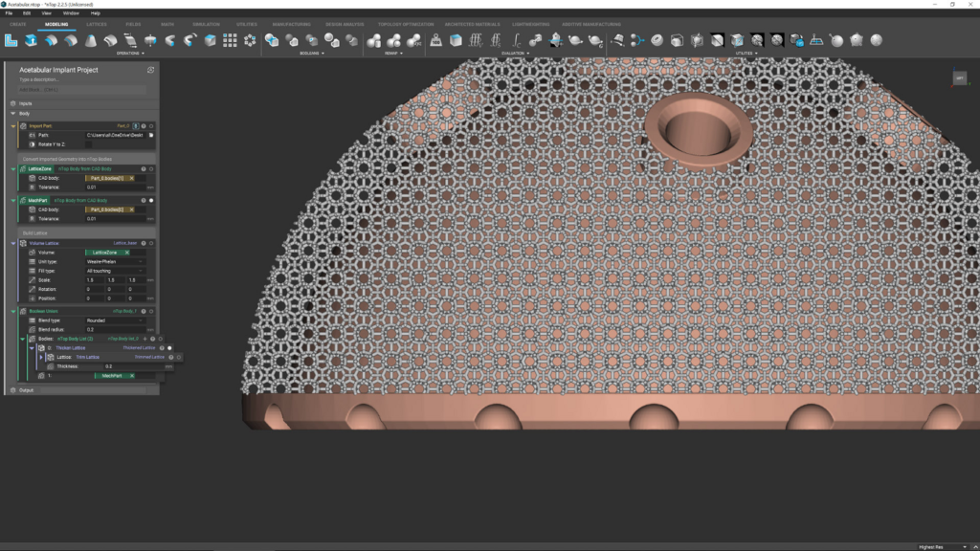Toggle the Rotate Y to Z switch
The image size is (980, 551).
[88, 144]
